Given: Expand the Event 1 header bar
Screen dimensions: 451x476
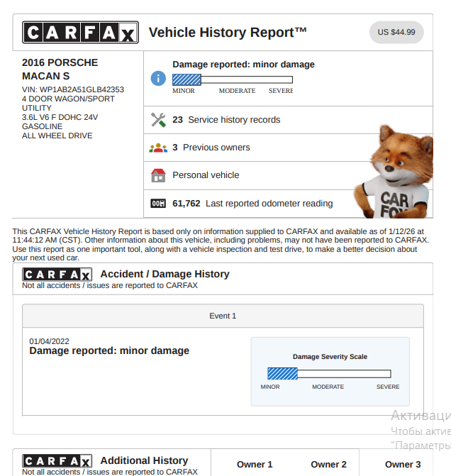Looking at the screenshot, I should coord(223,316).
